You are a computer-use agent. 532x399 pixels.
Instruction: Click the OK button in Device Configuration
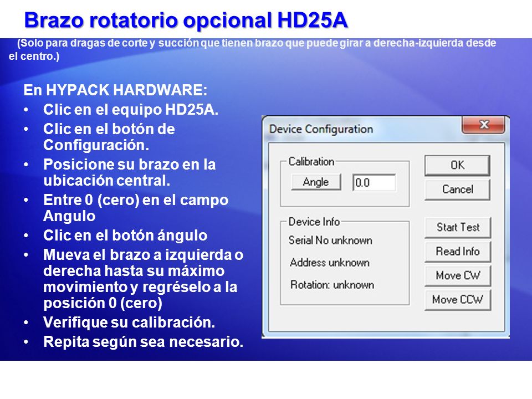click(457, 165)
